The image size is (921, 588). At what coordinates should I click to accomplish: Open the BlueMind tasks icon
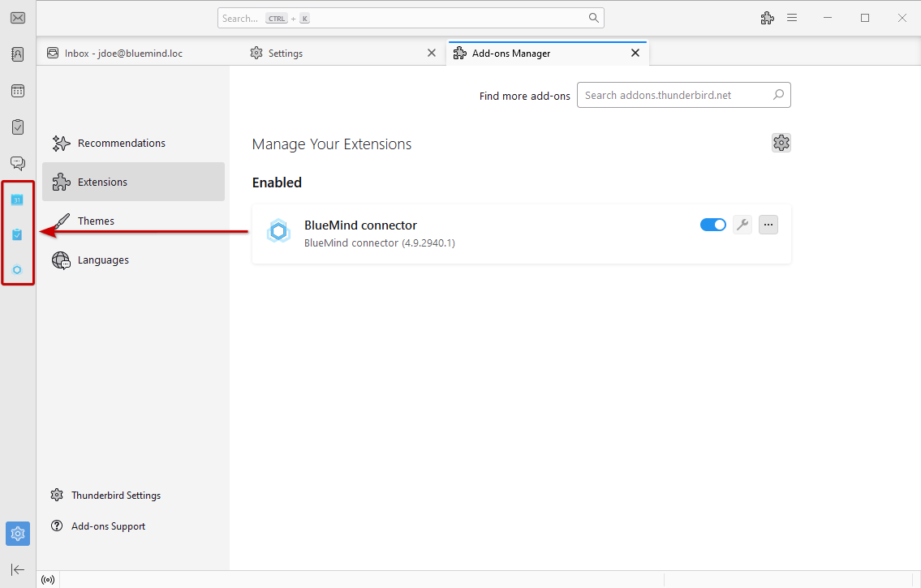[17, 234]
